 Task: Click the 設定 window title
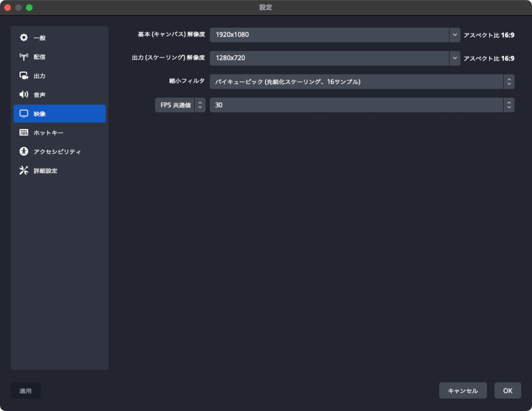point(266,7)
